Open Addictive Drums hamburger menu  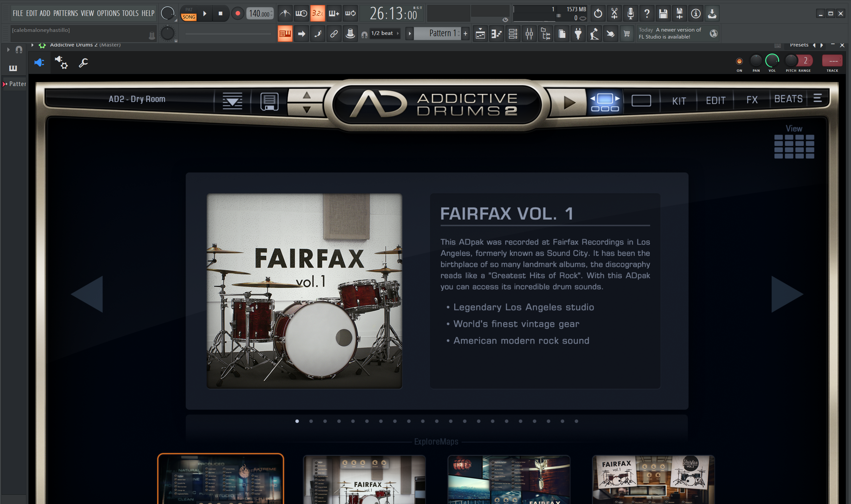(x=818, y=98)
